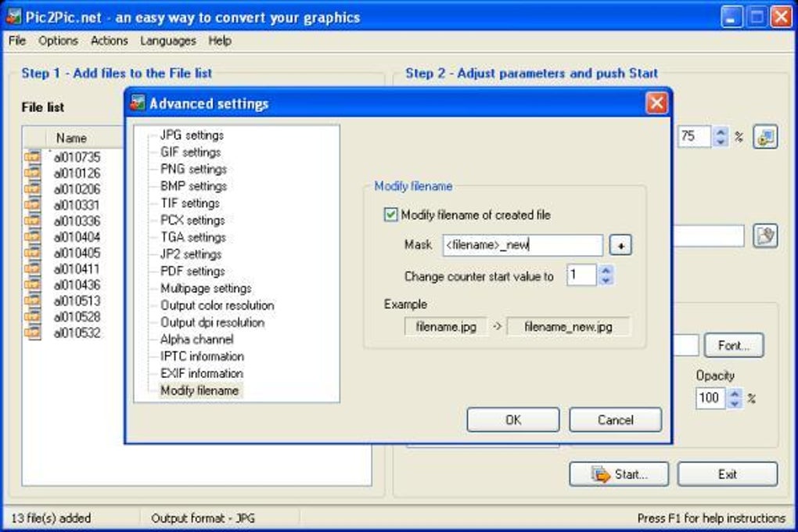Open Output dpi resolution settings

pyautogui.click(x=212, y=322)
